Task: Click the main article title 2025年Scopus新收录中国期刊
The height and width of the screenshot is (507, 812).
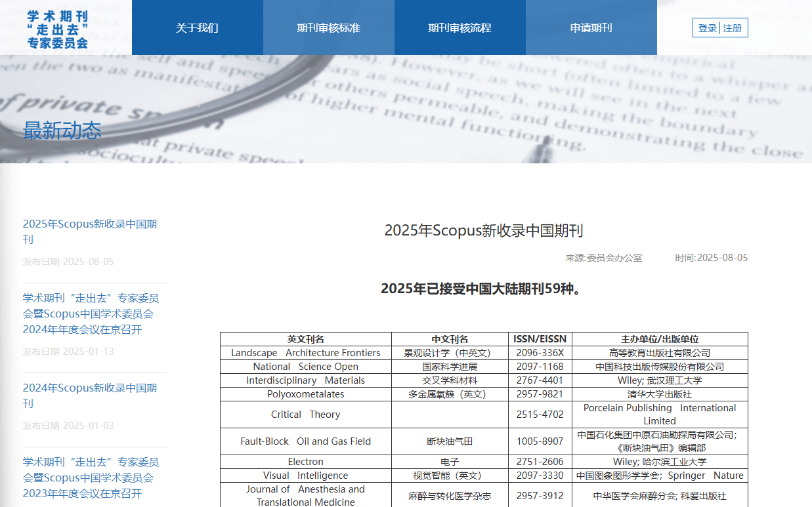Action: coord(484,231)
